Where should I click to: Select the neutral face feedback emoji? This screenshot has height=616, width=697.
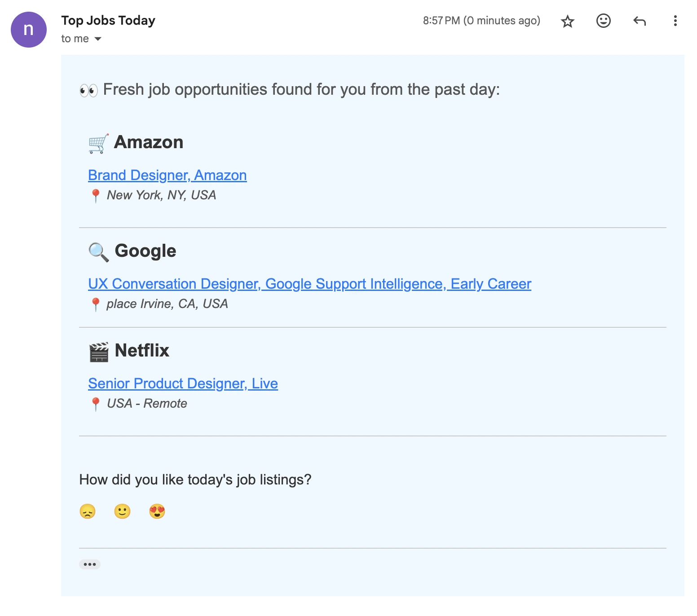122,511
